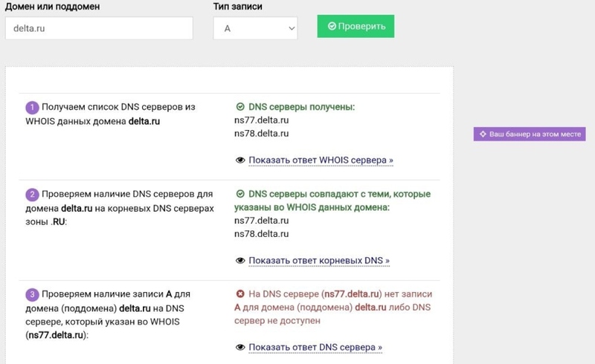Click 'Ваш баннер на этом месте' banner button
Viewport: 595px width, 364px height.
[530, 134]
